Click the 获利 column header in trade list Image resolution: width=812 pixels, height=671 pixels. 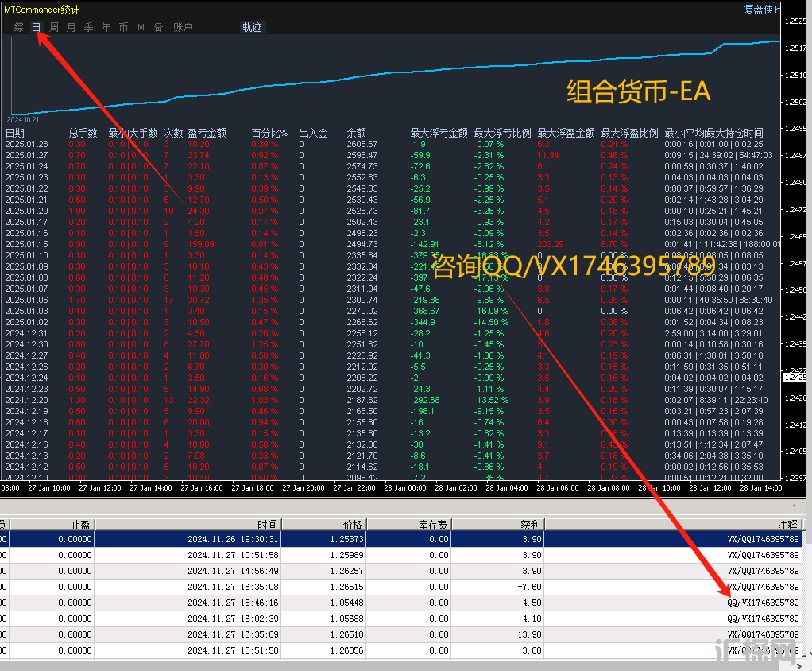click(498, 525)
